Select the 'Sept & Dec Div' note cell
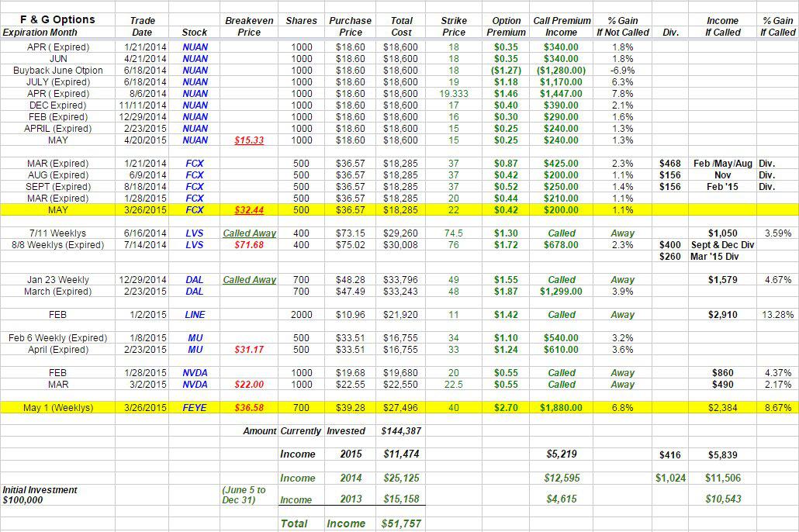The width and height of the screenshot is (799, 532). pyautogui.click(x=722, y=245)
